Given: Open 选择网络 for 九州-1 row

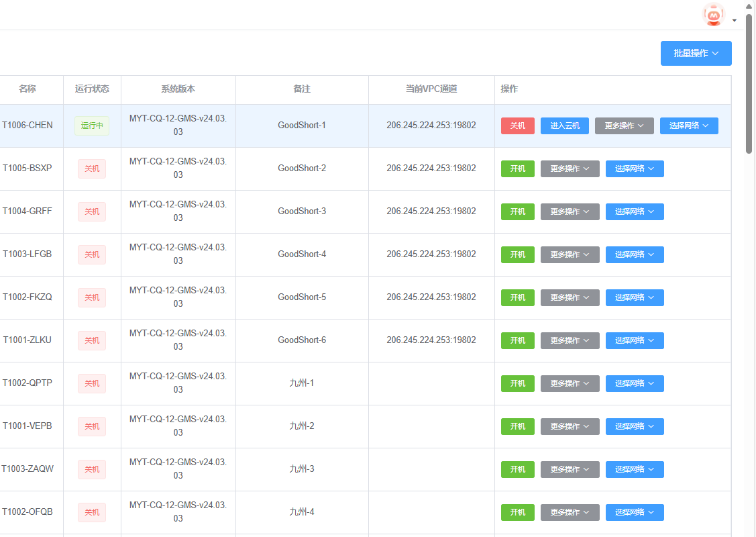Looking at the screenshot, I should pos(635,383).
